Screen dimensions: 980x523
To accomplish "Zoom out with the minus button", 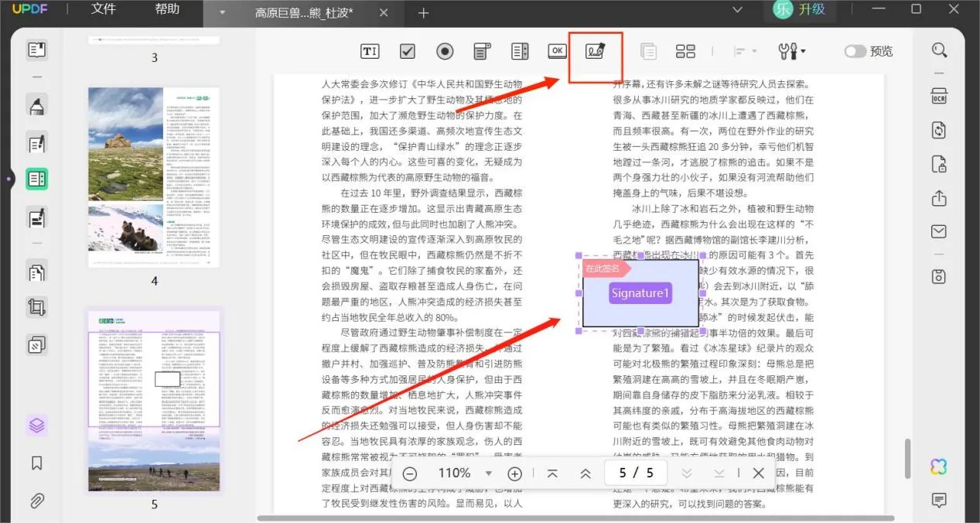I will (410, 473).
